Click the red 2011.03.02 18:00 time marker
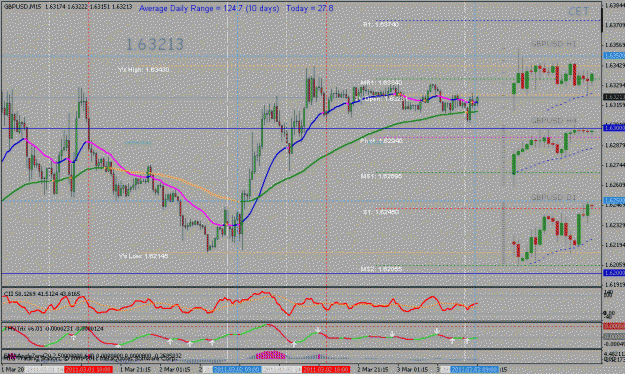The width and height of the screenshot is (625, 374). 326,370
